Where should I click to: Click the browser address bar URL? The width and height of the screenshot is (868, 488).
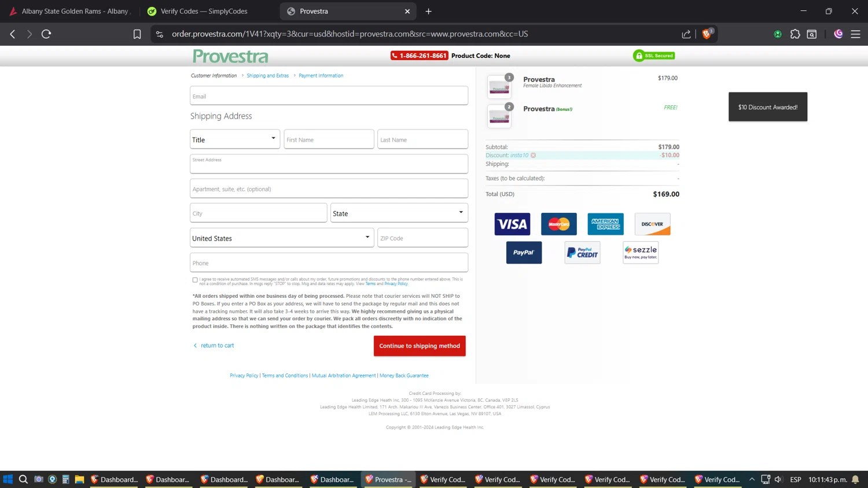(350, 34)
